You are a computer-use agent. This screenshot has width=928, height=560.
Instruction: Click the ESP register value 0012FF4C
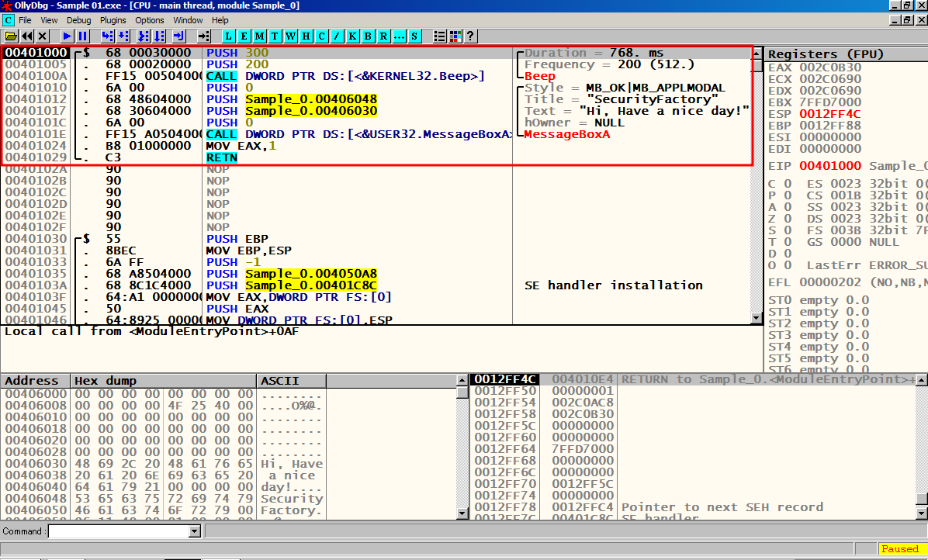pos(830,113)
